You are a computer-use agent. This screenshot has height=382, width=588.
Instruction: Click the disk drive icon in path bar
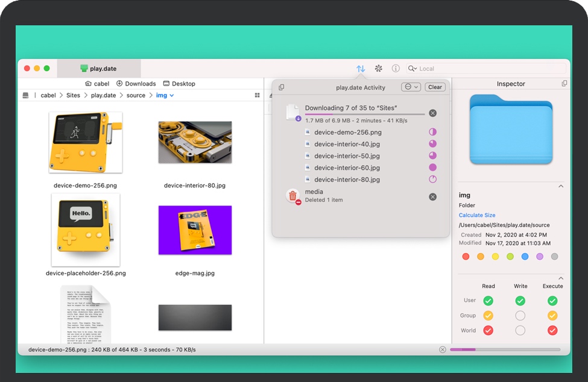[x=25, y=95]
